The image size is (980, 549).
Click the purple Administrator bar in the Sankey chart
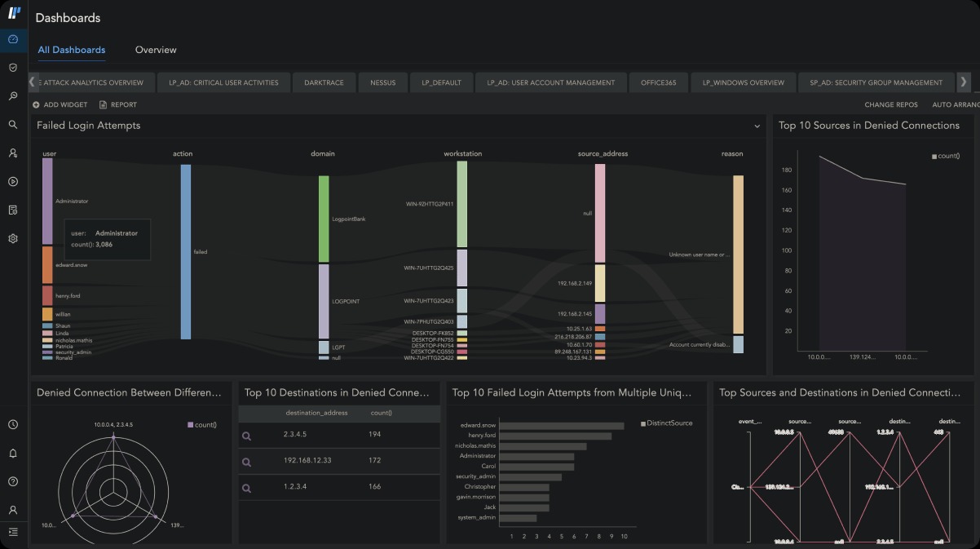(47, 201)
